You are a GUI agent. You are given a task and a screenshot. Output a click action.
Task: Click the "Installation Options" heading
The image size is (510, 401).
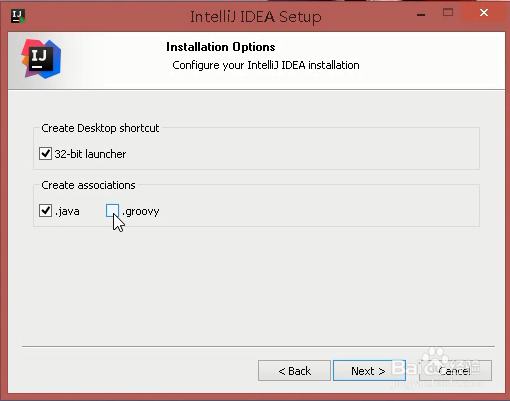pos(221,47)
